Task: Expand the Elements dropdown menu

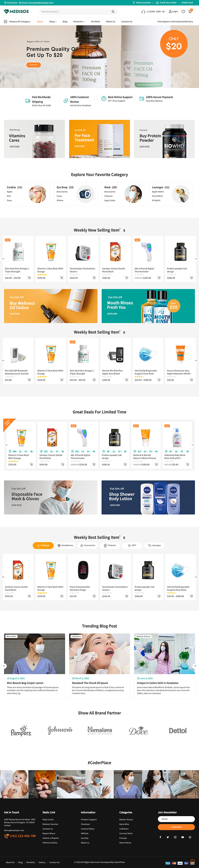Action: pos(79,22)
